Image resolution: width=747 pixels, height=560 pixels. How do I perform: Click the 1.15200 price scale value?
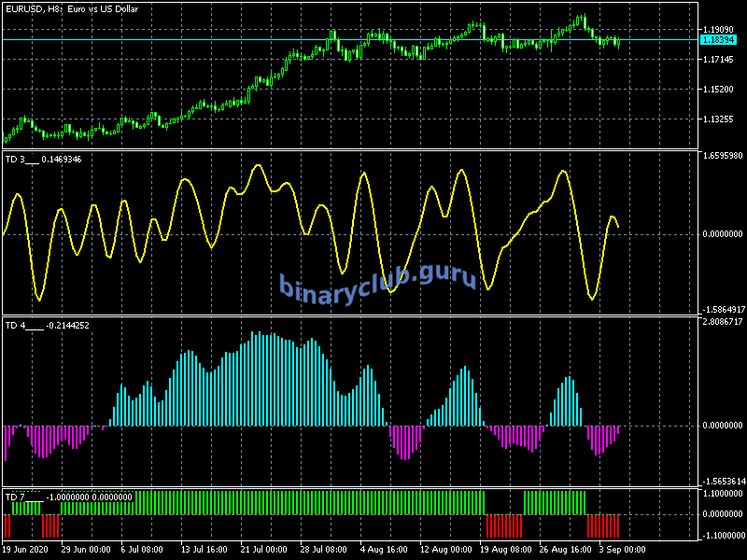click(721, 90)
